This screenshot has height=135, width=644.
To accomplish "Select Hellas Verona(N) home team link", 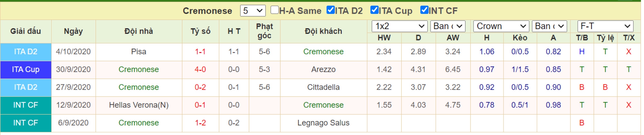I will coord(139,105).
